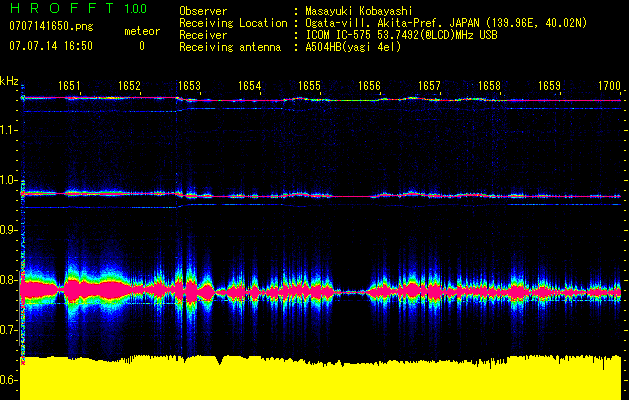Click the meteor count label
Viewport: 629px width, 400px height.
pos(142,31)
